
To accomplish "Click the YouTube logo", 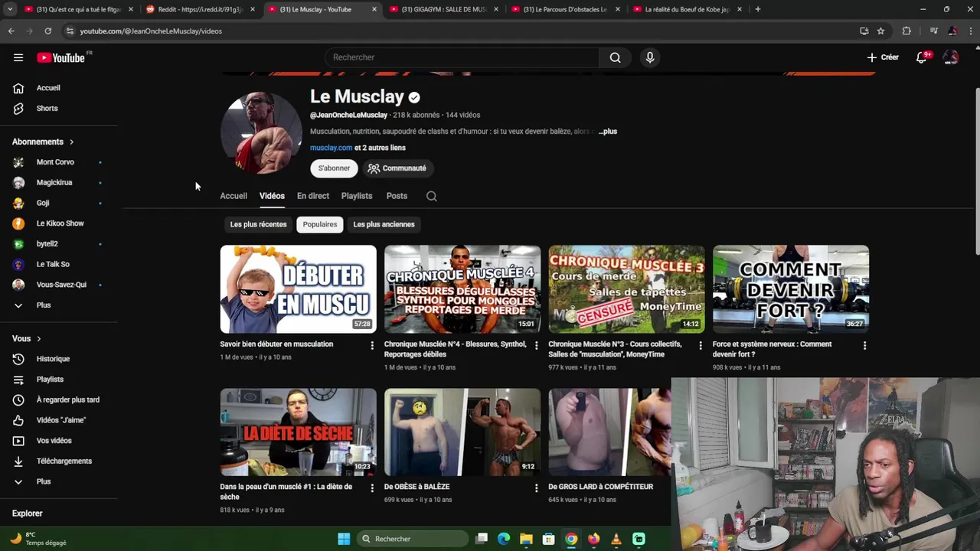I will 60,57.
